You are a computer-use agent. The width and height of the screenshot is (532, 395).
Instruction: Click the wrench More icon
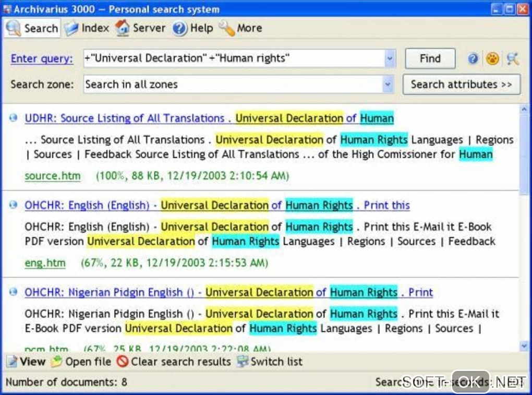[227, 28]
